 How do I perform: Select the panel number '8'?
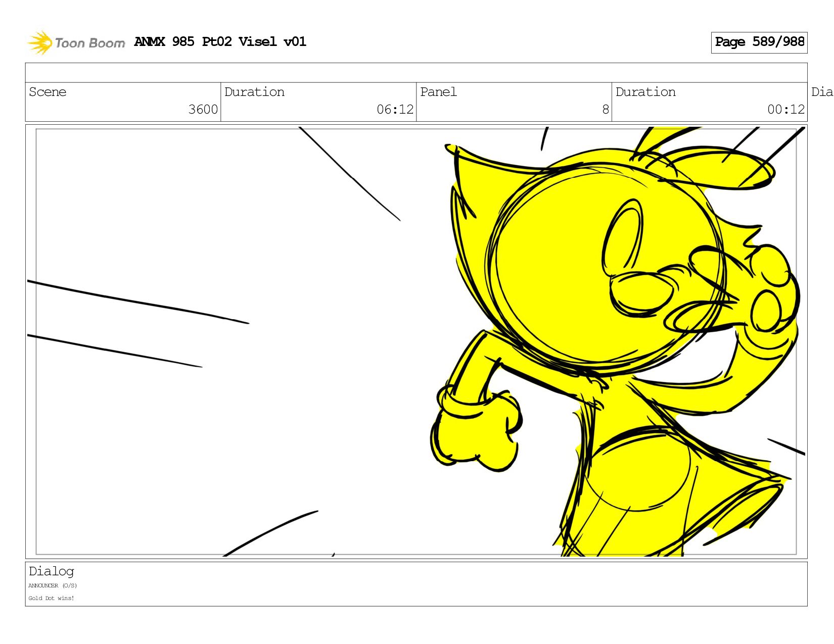coord(606,110)
